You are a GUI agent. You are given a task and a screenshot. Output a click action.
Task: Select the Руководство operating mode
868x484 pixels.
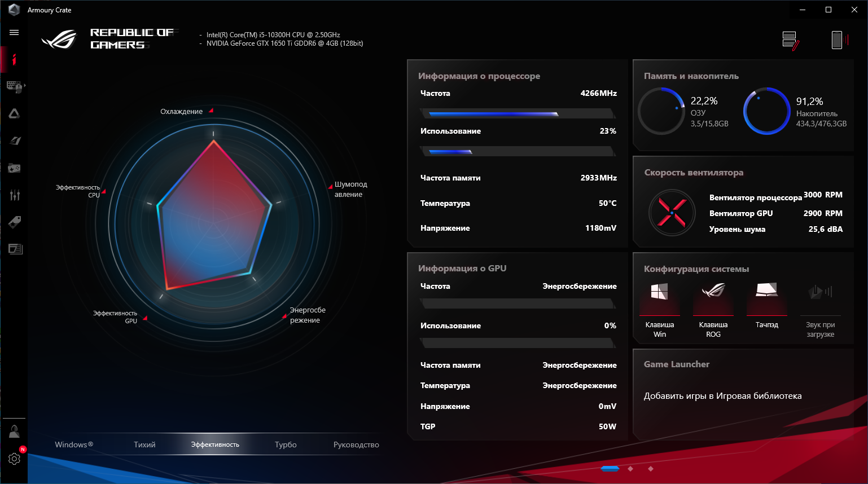(356, 445)
